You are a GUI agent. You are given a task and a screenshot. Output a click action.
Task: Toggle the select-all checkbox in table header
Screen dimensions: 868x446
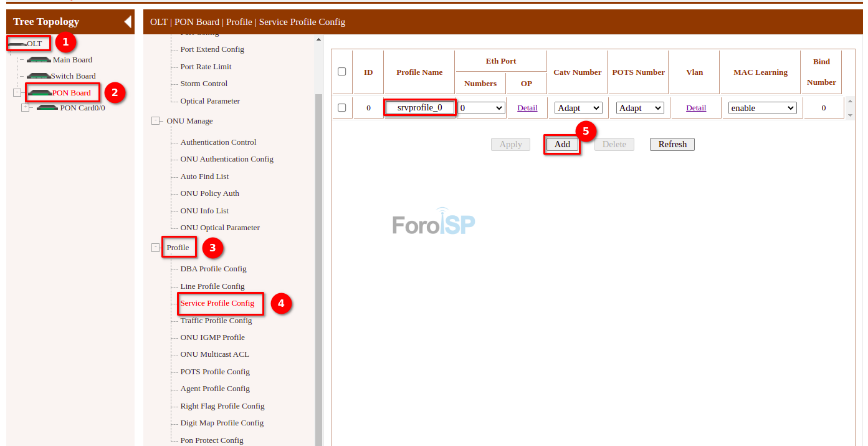click(x=341, y=72)
